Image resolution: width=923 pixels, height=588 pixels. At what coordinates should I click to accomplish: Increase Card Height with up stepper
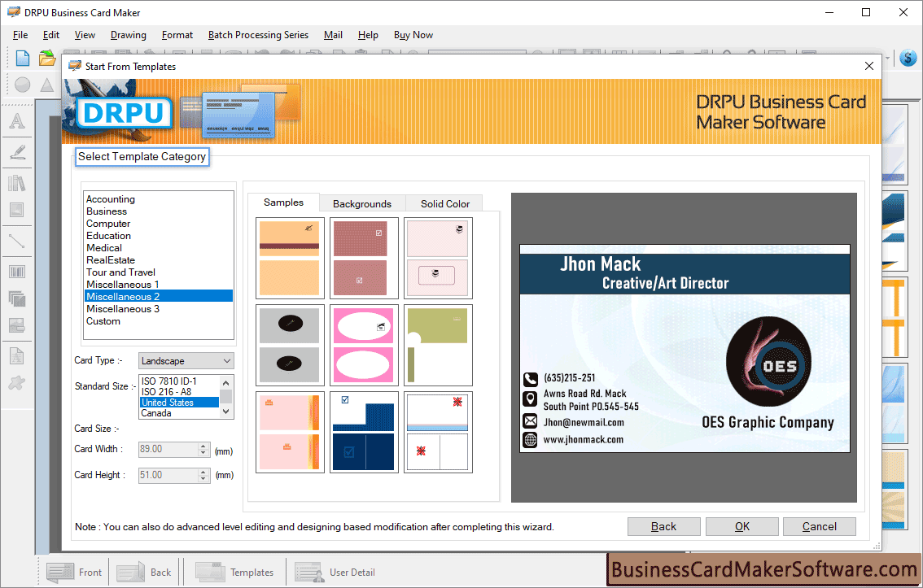[x=203, y=472]
